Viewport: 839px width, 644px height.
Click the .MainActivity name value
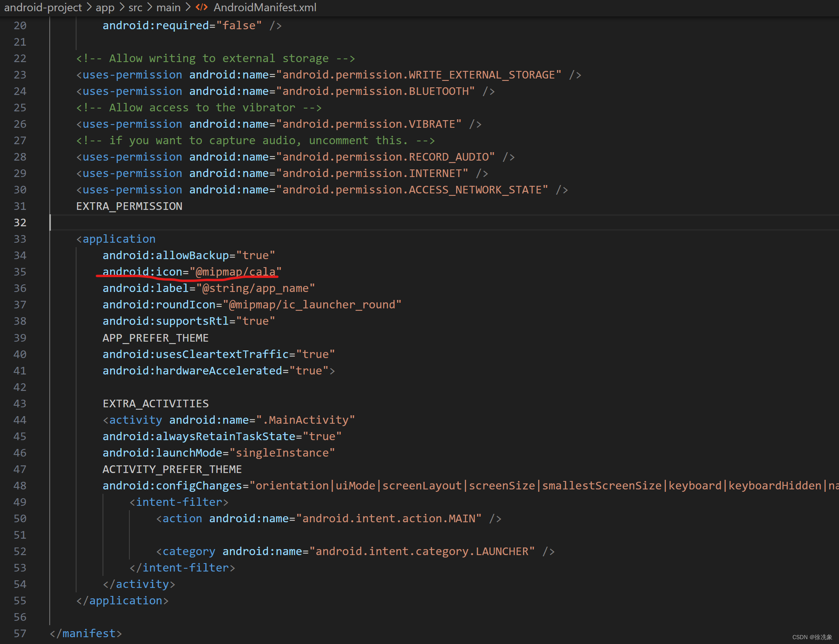click(x=305, y=420)
